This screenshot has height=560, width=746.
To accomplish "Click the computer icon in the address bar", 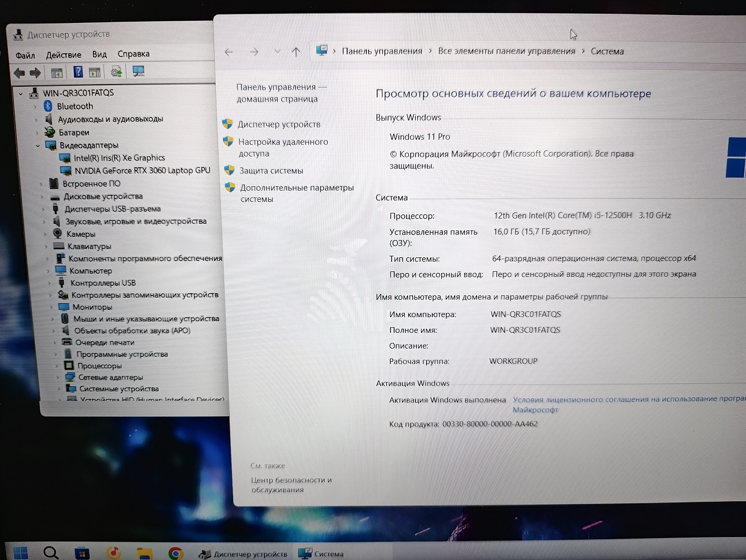I will point(322,50).
